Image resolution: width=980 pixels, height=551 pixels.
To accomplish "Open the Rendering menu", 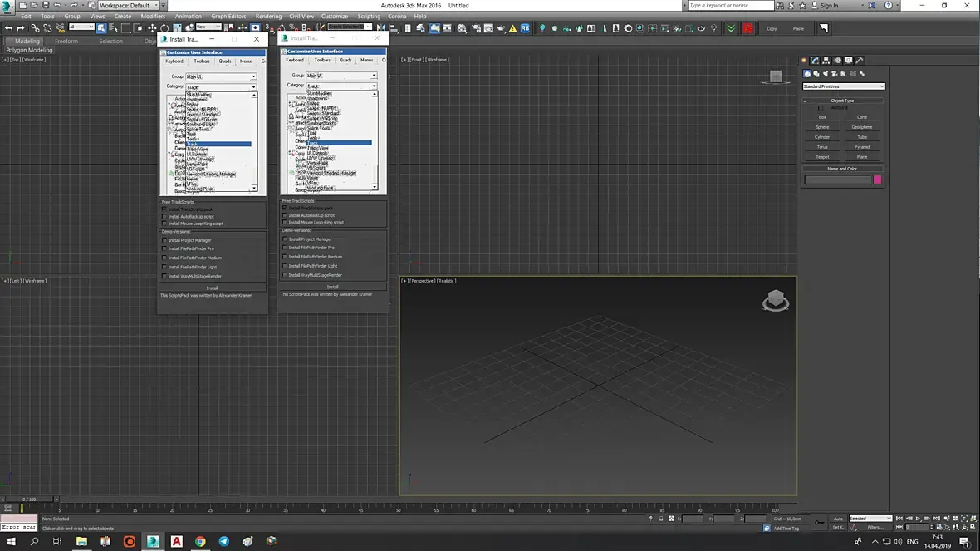I will [268, 16].
